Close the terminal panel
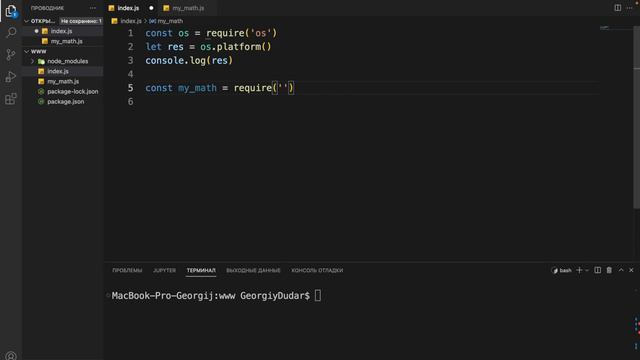Image resolution: width=640 pixels, height=360 pixels. [631, 270]
